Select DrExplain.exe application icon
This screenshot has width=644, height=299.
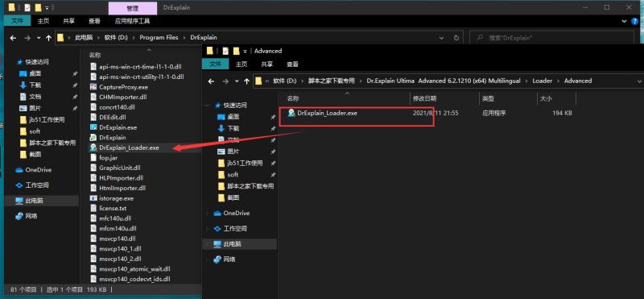click(93, 127)
